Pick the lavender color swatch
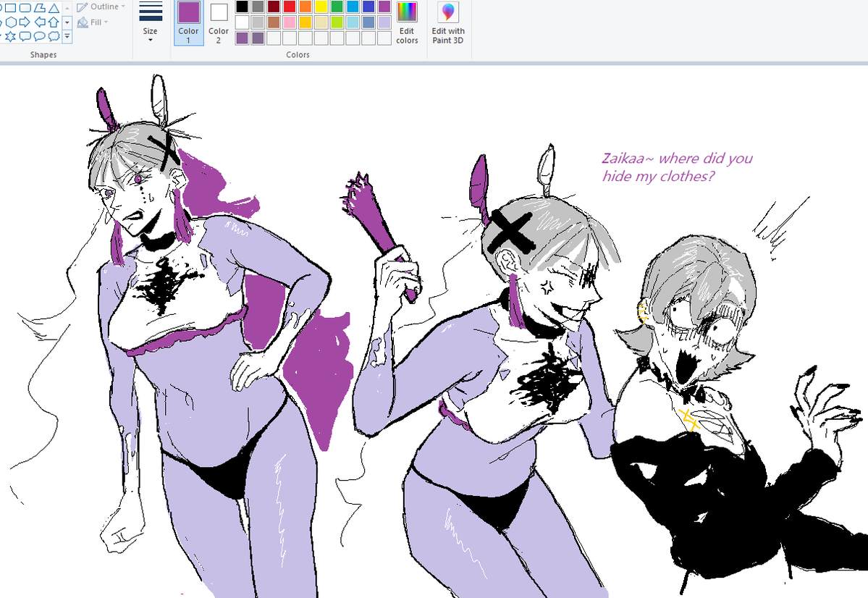 point(384,22)
